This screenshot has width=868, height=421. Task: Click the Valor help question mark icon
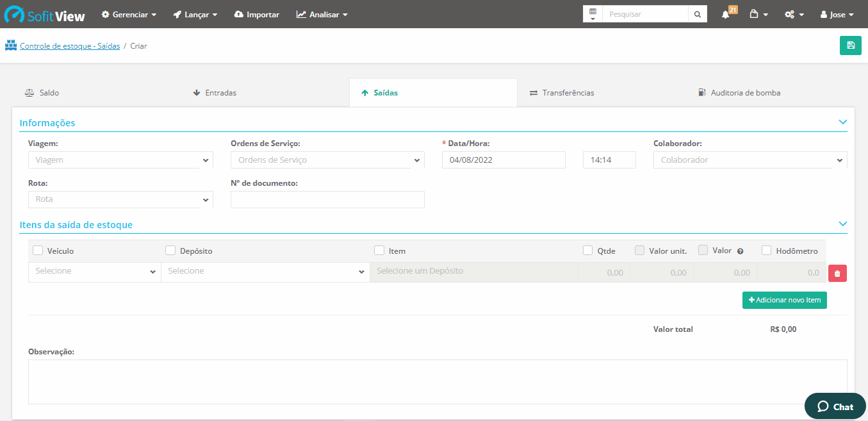tap(740, 251)
